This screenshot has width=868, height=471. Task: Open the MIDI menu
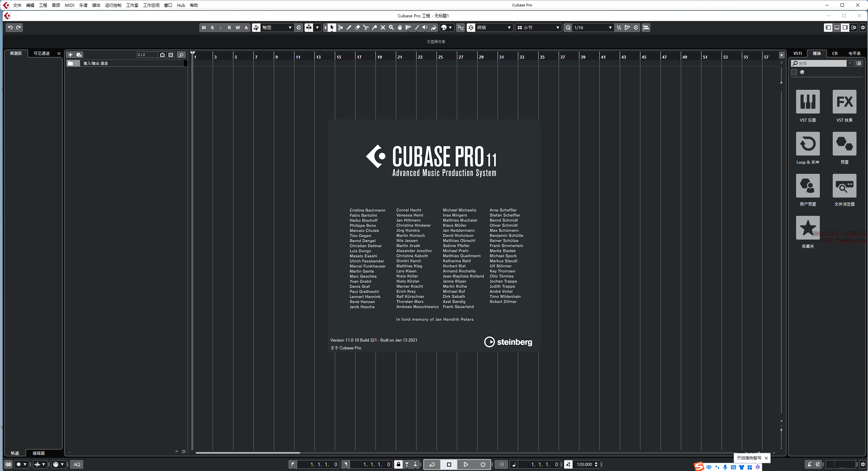coord(69,5)
